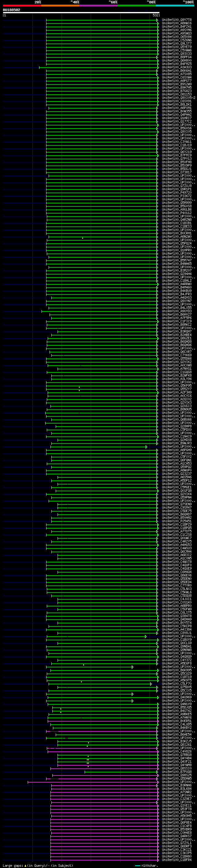This screenshot has width=197, height=868.
Task: Select hit label UniRef100_Q4PHA2
Action: (x=177, y=115)
